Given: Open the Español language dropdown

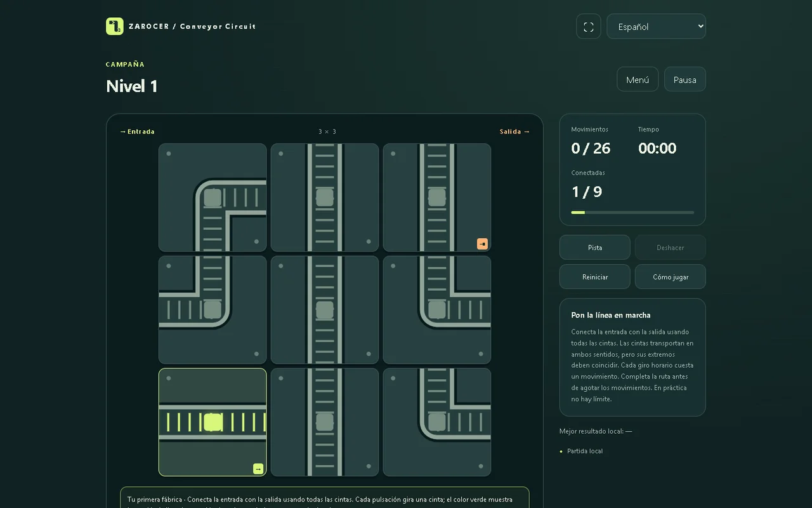Looking at the screenshot, I should (656, 27).
